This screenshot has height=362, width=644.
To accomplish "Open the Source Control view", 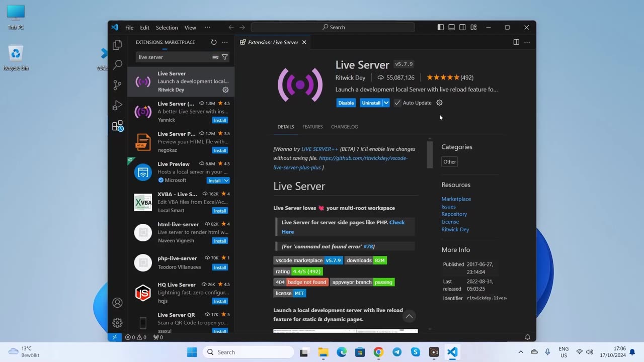I will click(117, 85).
